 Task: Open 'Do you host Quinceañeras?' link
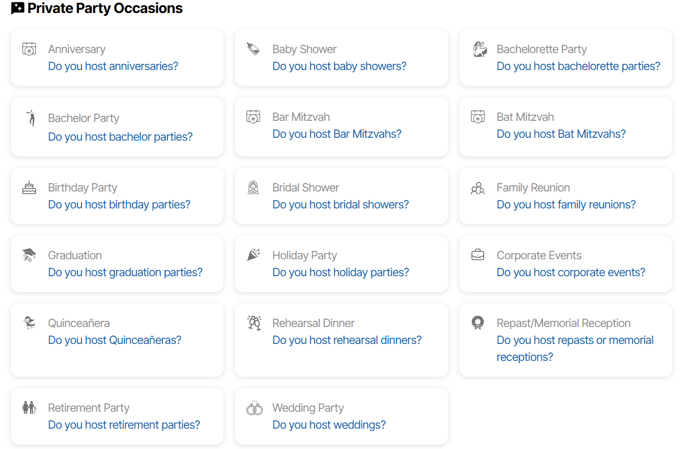pyautogui.click(x=115, y=340)
